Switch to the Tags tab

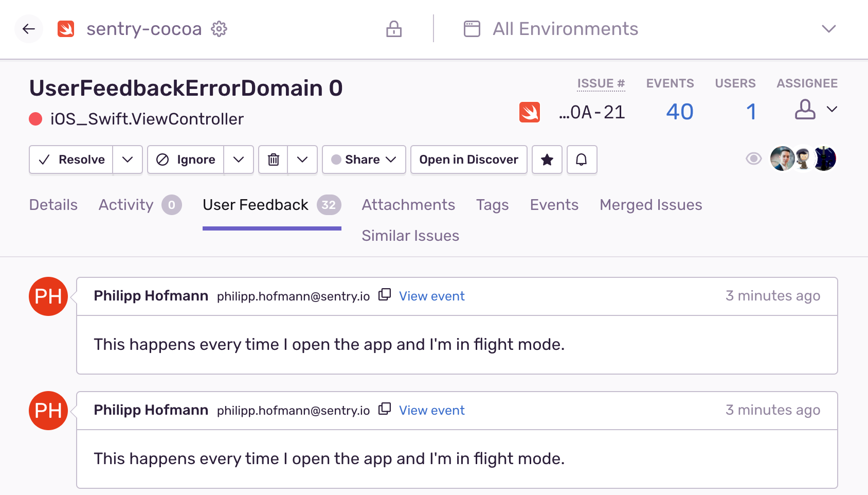[492, 205]
